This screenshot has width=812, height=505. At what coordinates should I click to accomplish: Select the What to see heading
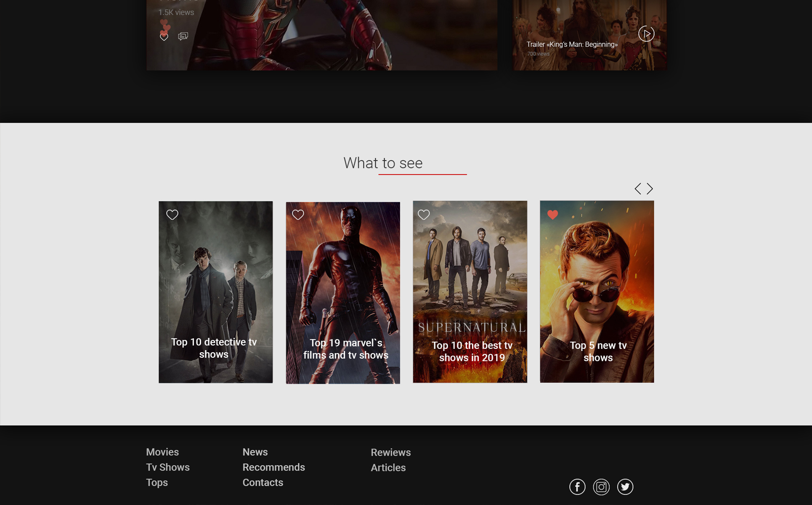(383, 163)
